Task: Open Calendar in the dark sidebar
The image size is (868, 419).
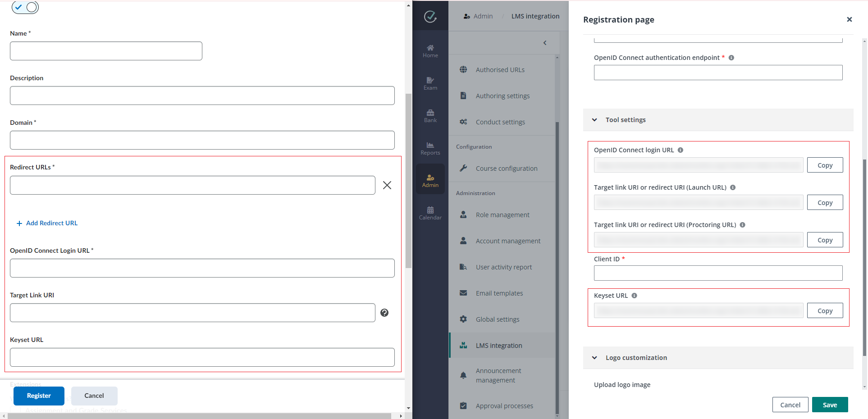Action: pyautogui.click(x=430, y=214)
